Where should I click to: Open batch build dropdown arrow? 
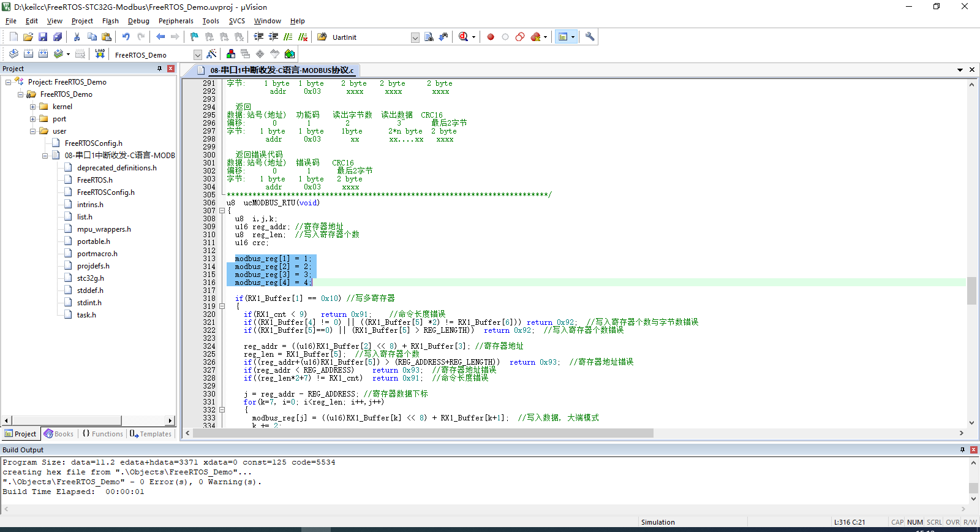pos(68,54)
